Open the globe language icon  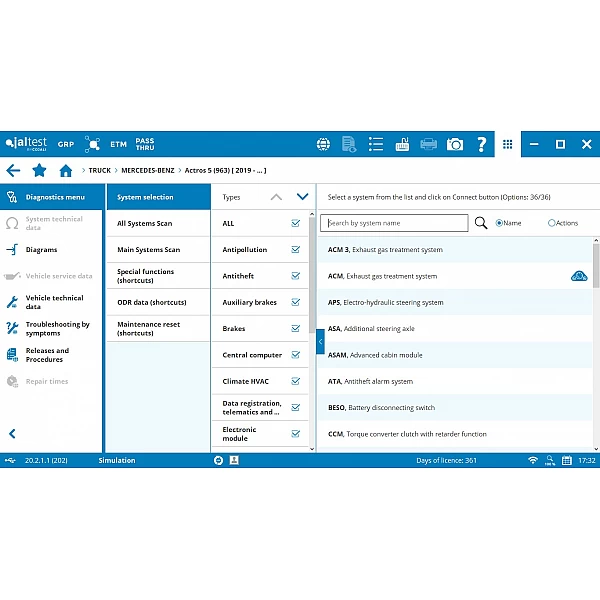(323, 144)
